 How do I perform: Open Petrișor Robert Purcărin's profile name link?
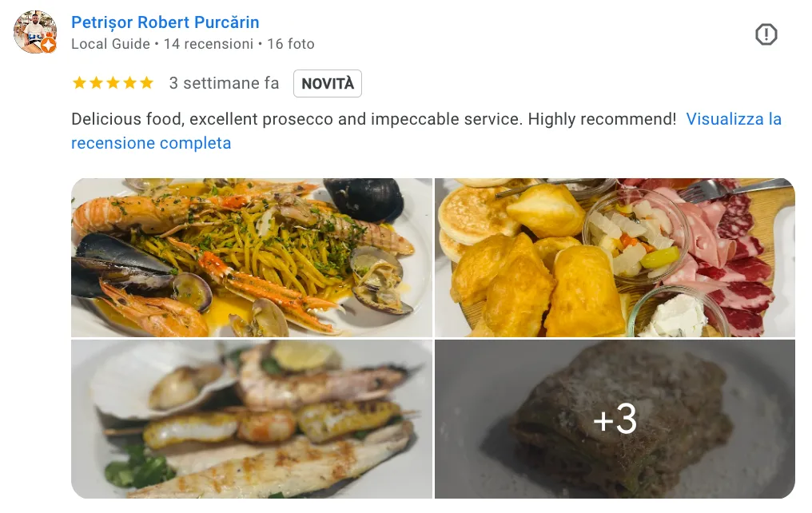165,22
